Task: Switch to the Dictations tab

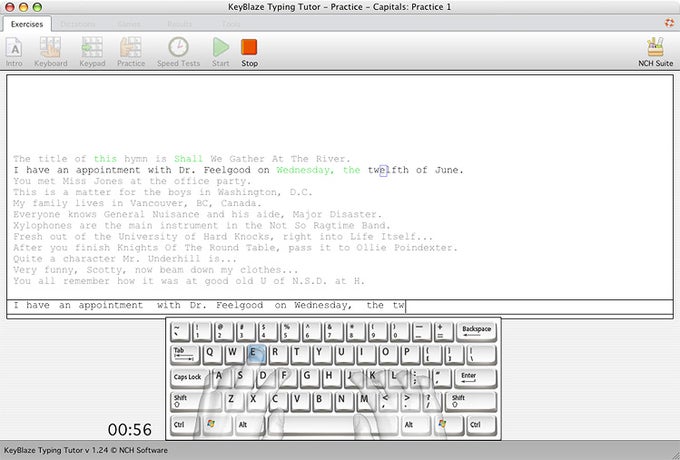Action: [78, 24]
